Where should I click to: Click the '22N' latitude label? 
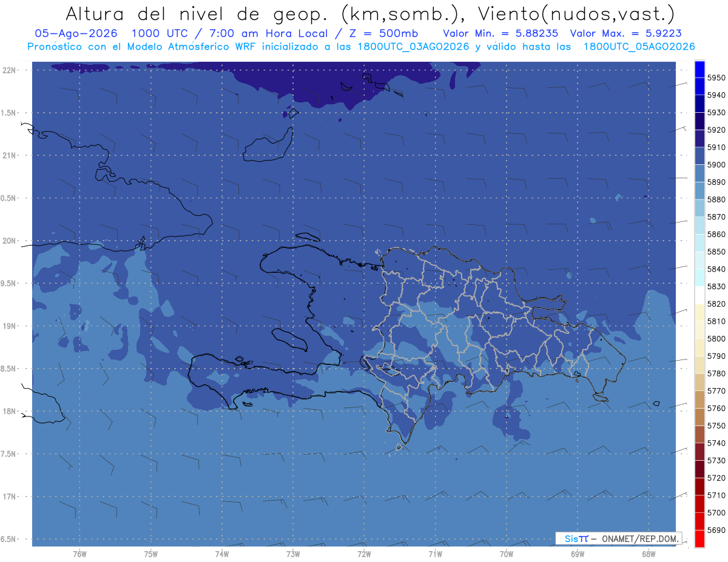pyautogui.click(x=9, y=70)
